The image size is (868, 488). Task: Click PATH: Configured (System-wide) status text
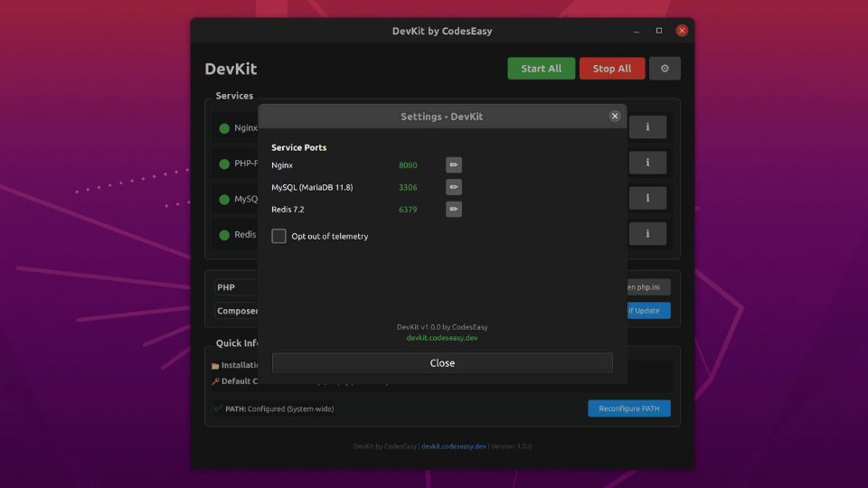(279, 408)
